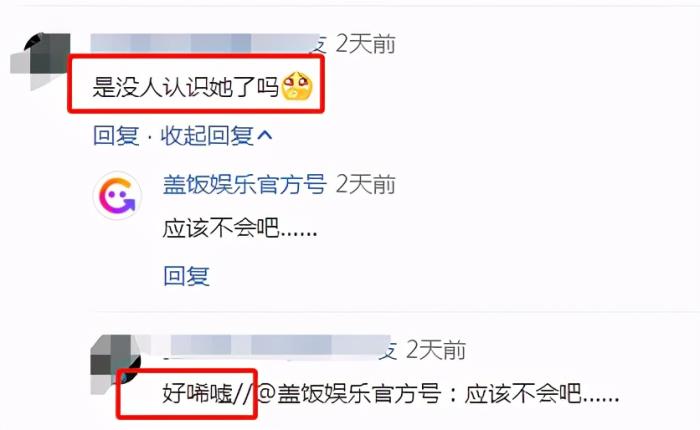Screen dimensions: 700x430
Task: Collapse replies using the up chevron arrow
Action: 264,135
